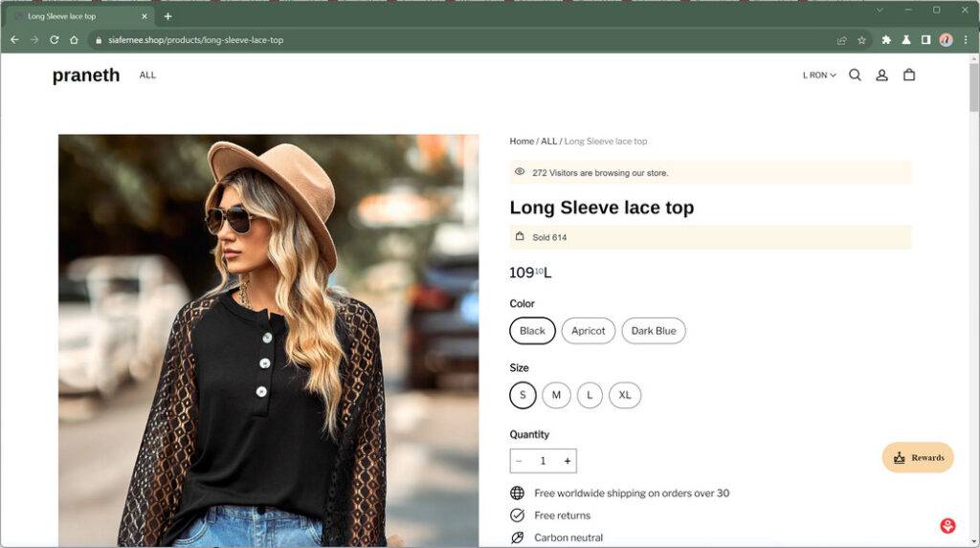Click the site padlock icon in address bar
Viewport: 980px width, 548px height.
(x=99, y=40)
